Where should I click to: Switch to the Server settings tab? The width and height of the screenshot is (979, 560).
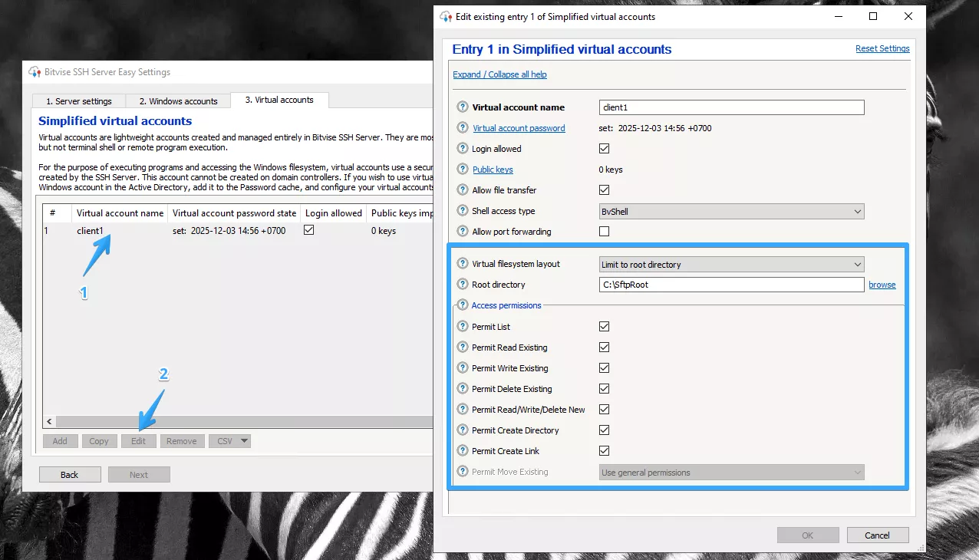79,101
